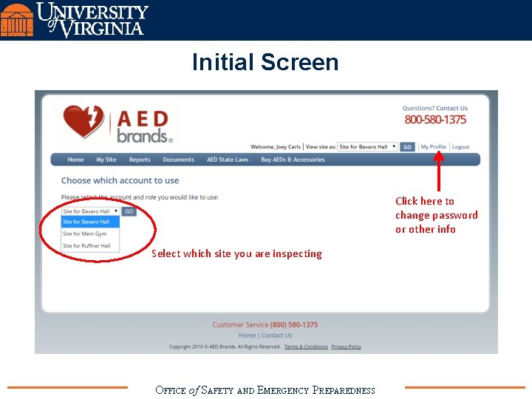
Task: Open the Privacy Policy link
Action: [346, 347]
